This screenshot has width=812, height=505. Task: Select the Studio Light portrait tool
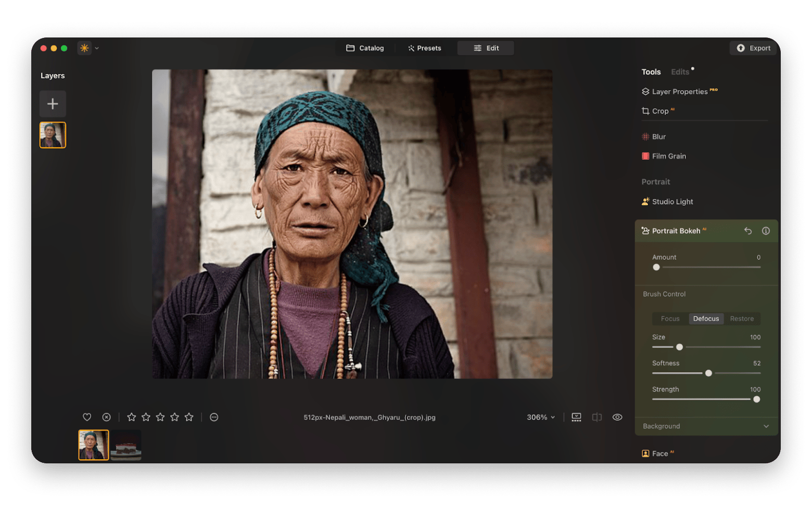pyautogui.click(x=673, y=201)
